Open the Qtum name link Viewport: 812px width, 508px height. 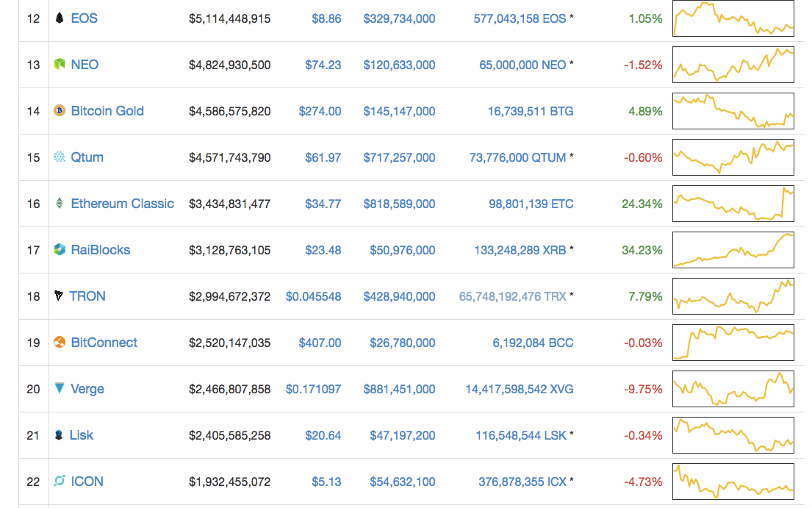(x=87, y=157)
